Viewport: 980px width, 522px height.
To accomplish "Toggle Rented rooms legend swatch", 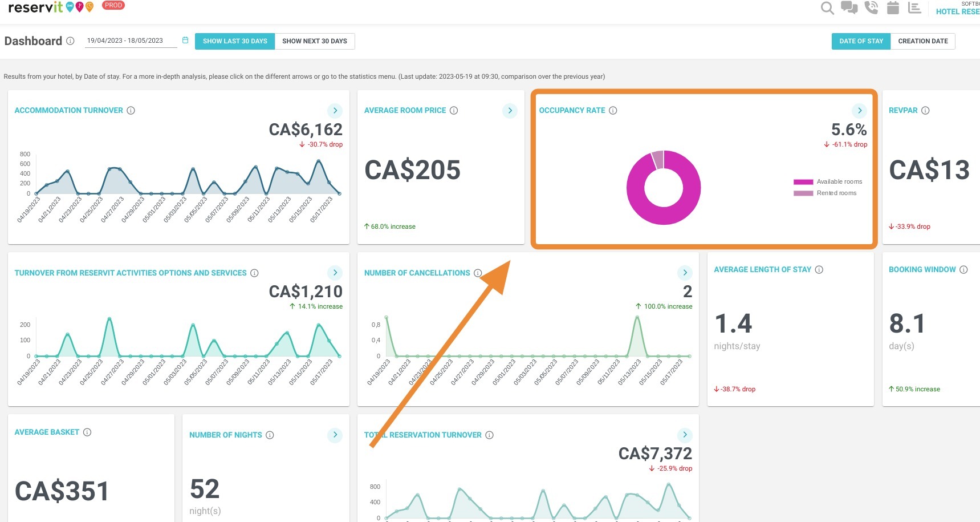I will click(x=803, y=193).
